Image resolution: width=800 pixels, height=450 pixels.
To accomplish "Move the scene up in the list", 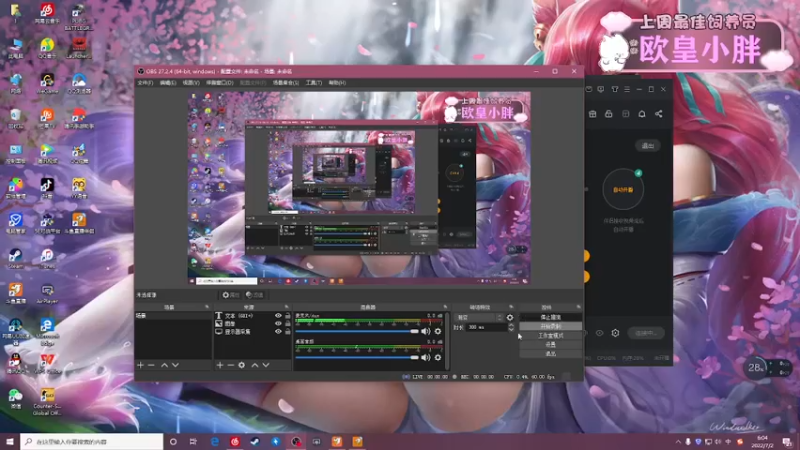I will (164, 365).
